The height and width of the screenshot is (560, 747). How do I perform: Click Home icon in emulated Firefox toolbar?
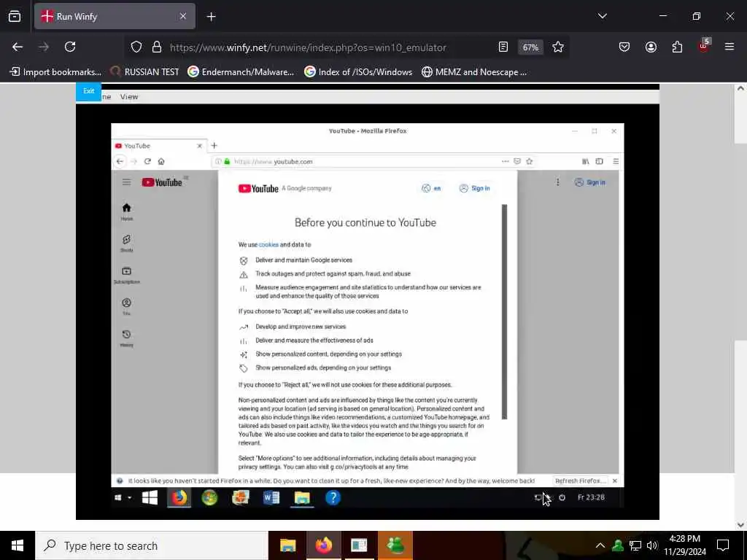(x=161, y=161)
